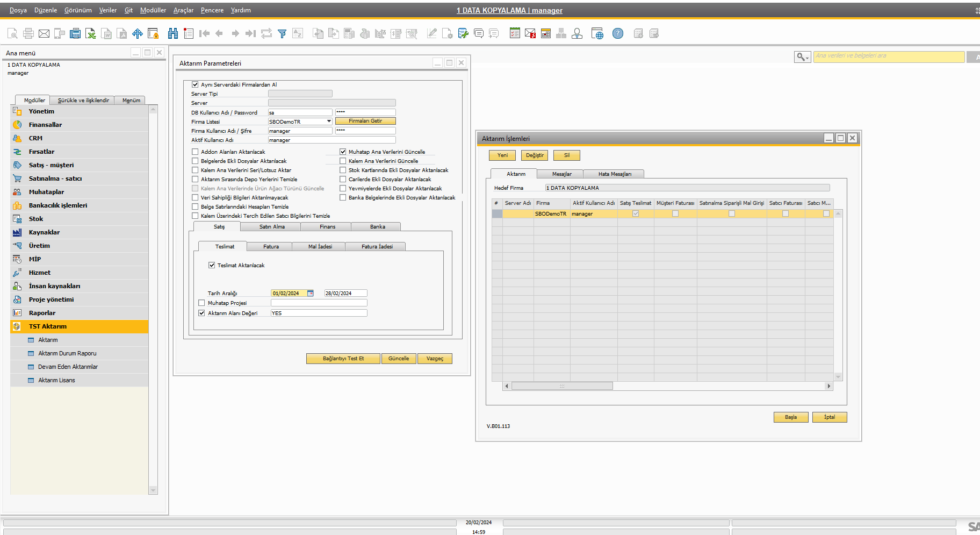This screenshot has height=535, width=980.
Task: Open the Modüller menu in menu bar
Action: pyautogui.click(x=153, y=10)
